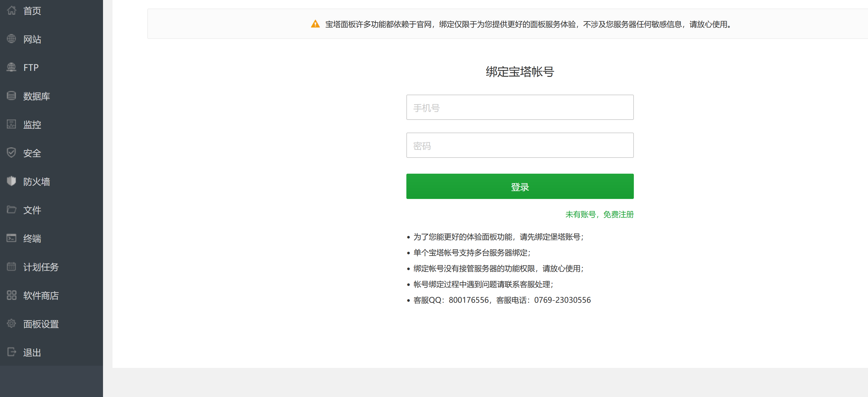Image resolution: width=868 pixels, height=397 pixels.
Task: Click the 未有账号，免费注册 link
Action: click(599, 214)
